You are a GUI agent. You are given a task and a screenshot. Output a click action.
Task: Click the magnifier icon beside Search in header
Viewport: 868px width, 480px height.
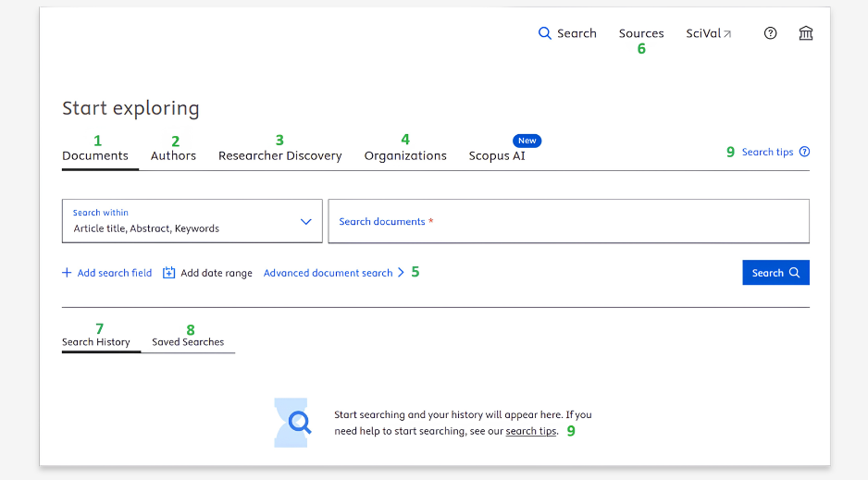coord(545,33)
